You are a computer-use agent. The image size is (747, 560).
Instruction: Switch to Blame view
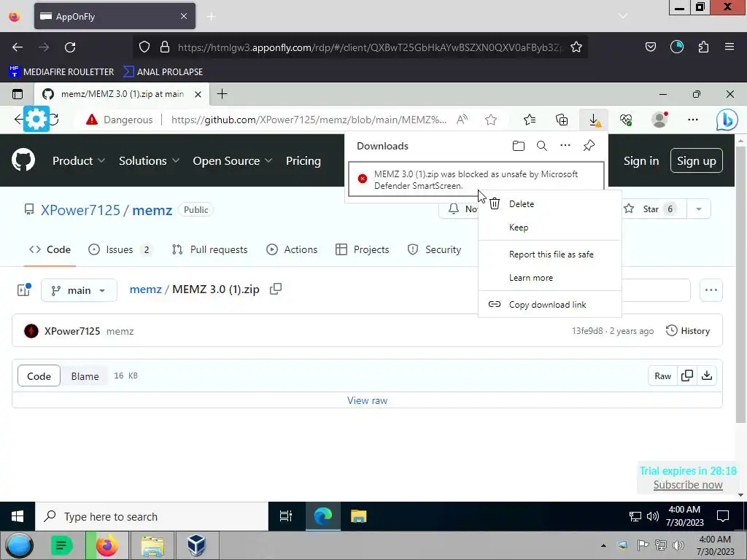tap(85, 376)
